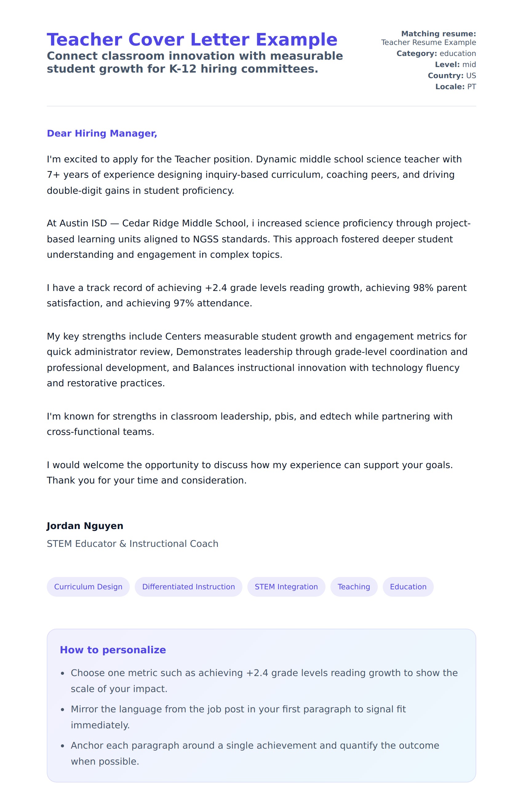Click the 'How to personalize' heading
This screenshot has height=812, width=523.
(113, 650)
